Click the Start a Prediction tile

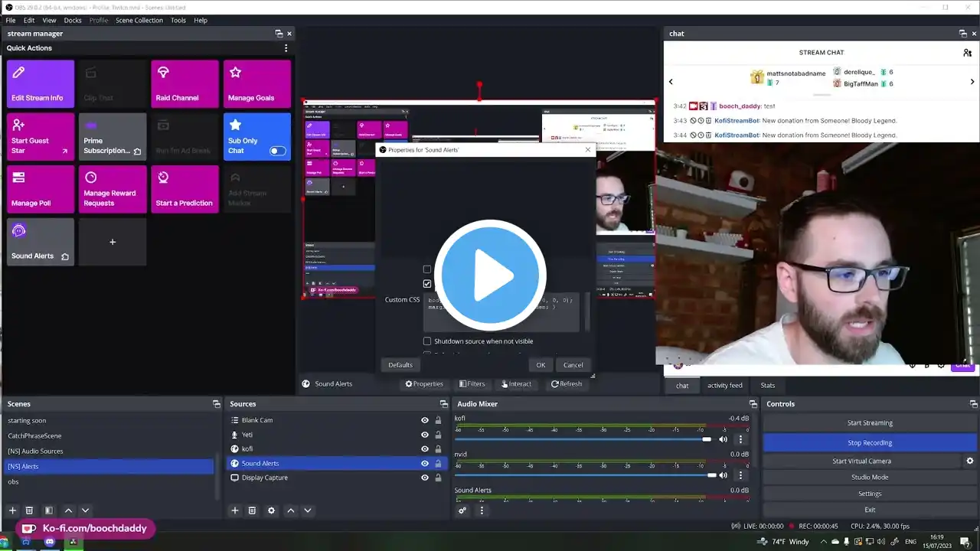[x=185, y=190]
